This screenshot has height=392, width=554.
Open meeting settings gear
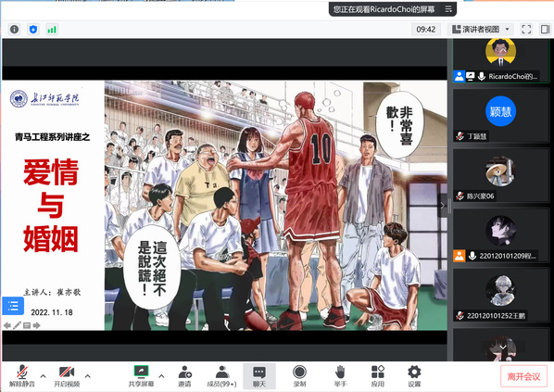click(414, 376)
